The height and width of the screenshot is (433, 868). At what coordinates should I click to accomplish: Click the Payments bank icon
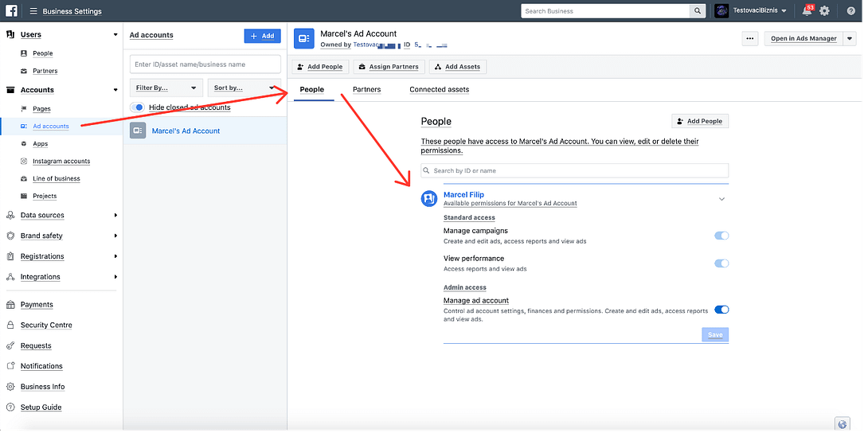coord(10,305)
